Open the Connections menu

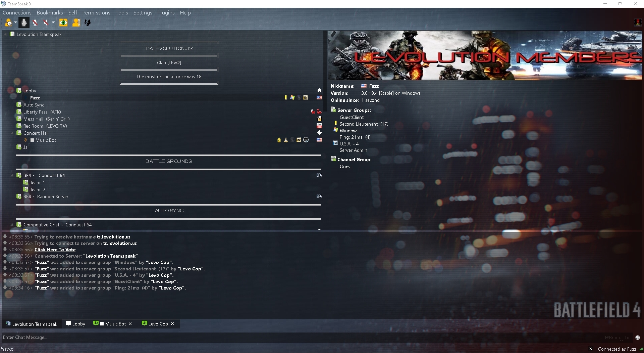click(17, 13)
